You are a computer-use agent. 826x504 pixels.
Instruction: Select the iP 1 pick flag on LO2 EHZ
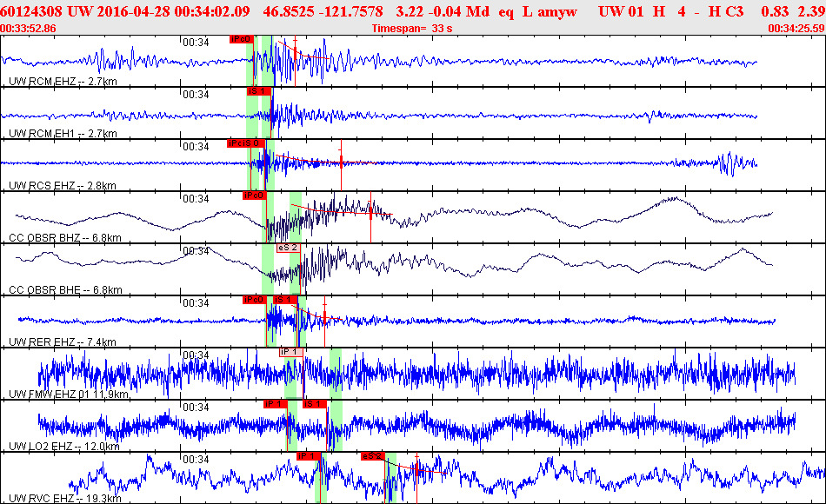276,404
